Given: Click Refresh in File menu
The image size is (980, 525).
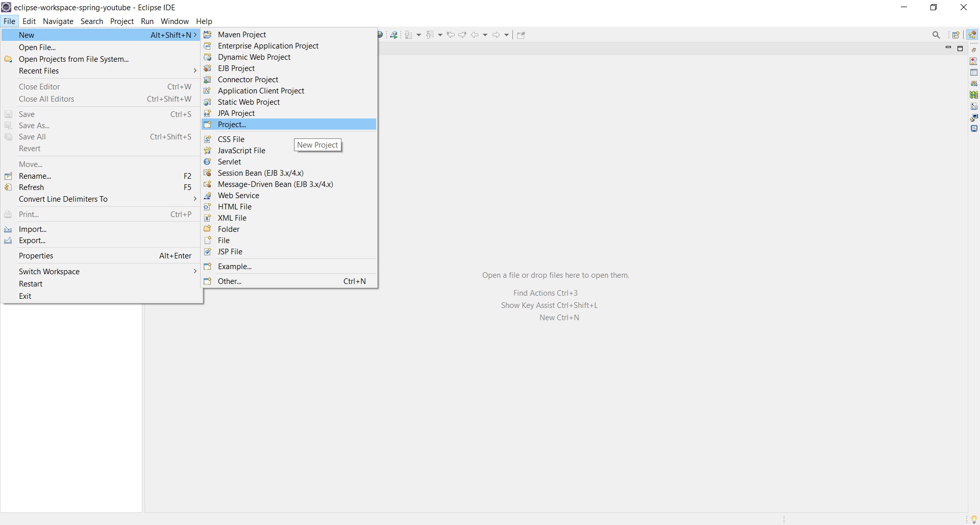Looking at the screenshot, I should click(x=101, y=187).
